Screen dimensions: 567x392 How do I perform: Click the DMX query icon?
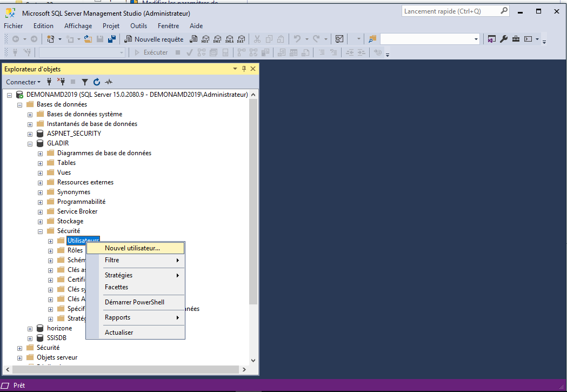tap(217, 39)
